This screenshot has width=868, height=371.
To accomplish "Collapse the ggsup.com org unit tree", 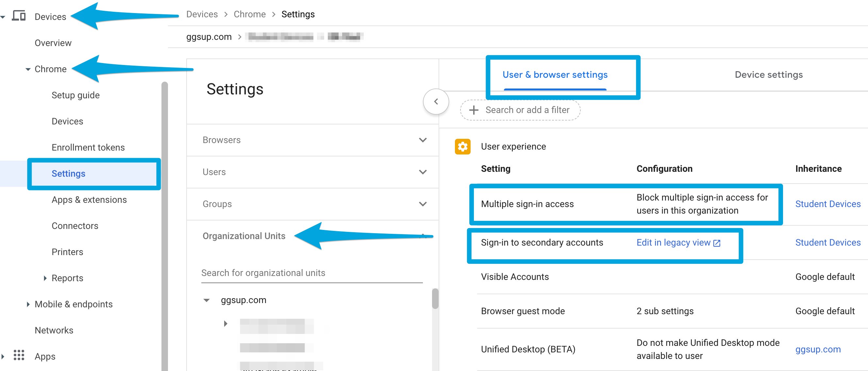I will pos(207,300).
